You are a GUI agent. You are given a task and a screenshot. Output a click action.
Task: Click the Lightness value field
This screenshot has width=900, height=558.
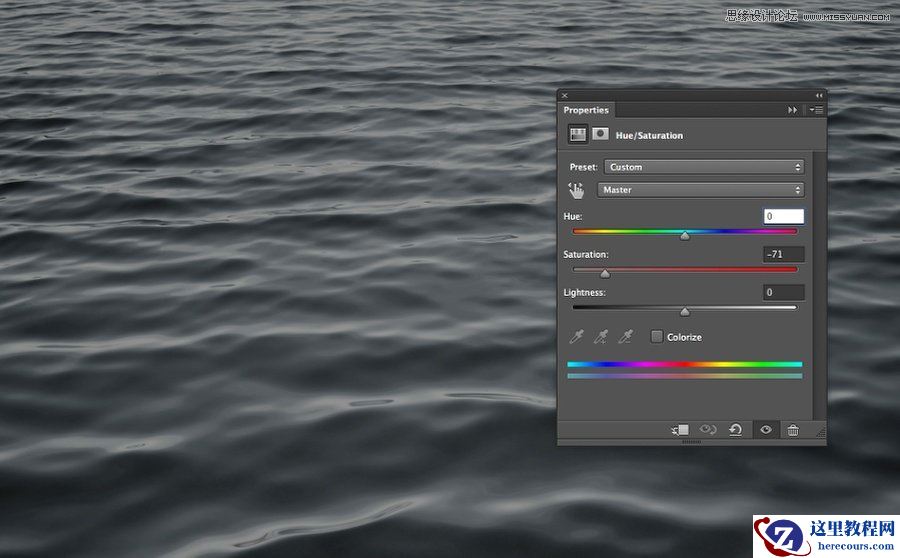point(784,292)
